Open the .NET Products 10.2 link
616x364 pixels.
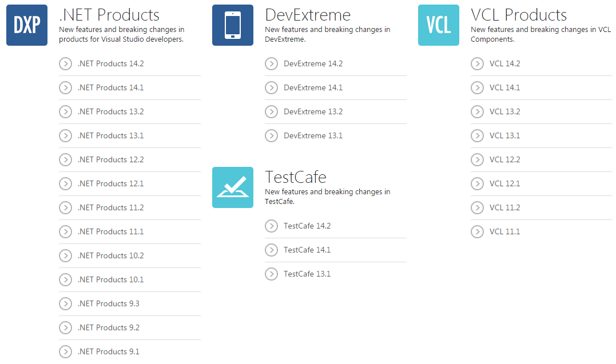tap(111, 255)
